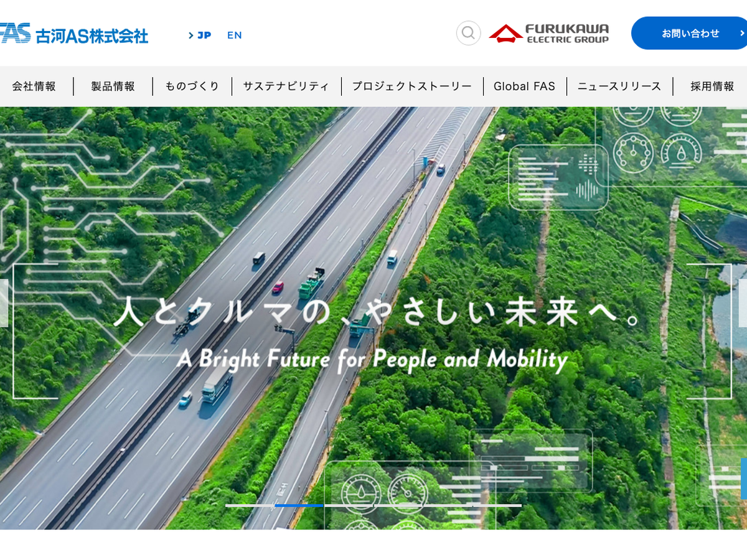Open the ニュースリリース page
This screenshot has height=560, width=747.
[x=619, y=86]
